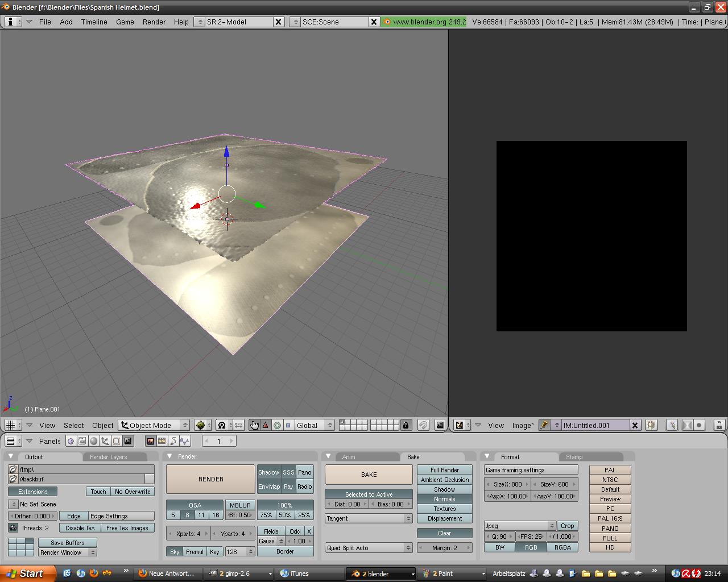The image size is (728, 582).
Task: Click the scale manipulator square icon
Action: (x=288, y=425)
